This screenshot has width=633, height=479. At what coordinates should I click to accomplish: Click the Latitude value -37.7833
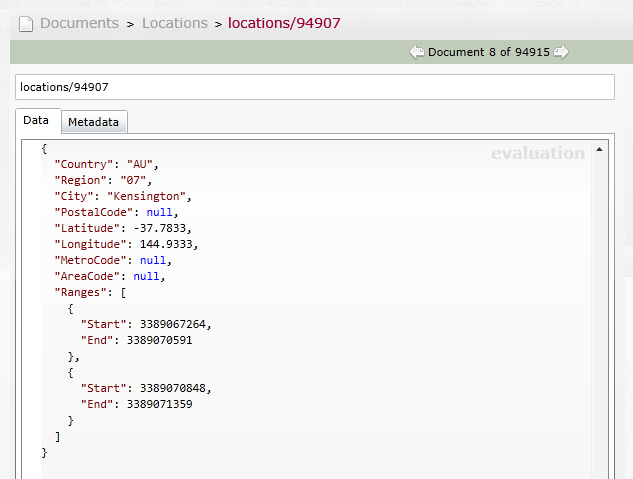(159, 228)
